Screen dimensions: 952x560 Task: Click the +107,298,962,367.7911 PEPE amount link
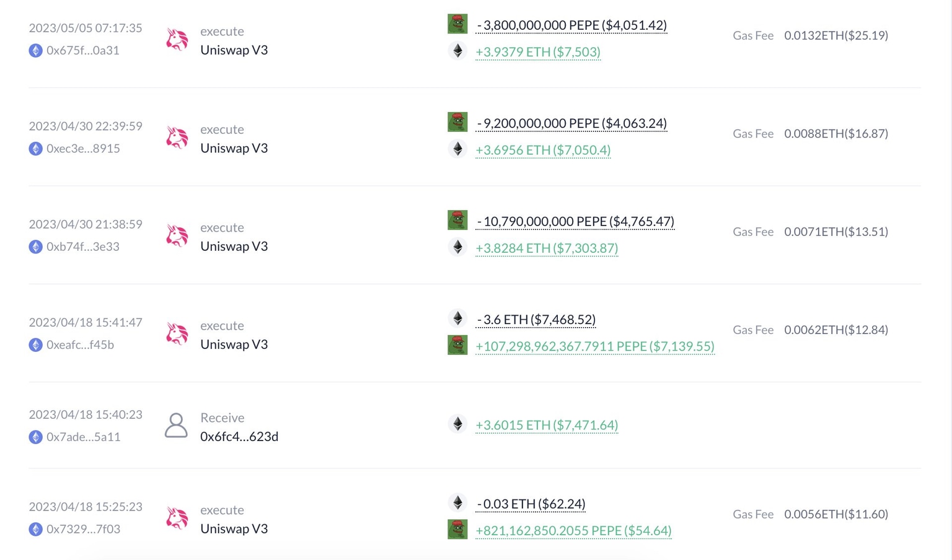(x=594, y=346)
